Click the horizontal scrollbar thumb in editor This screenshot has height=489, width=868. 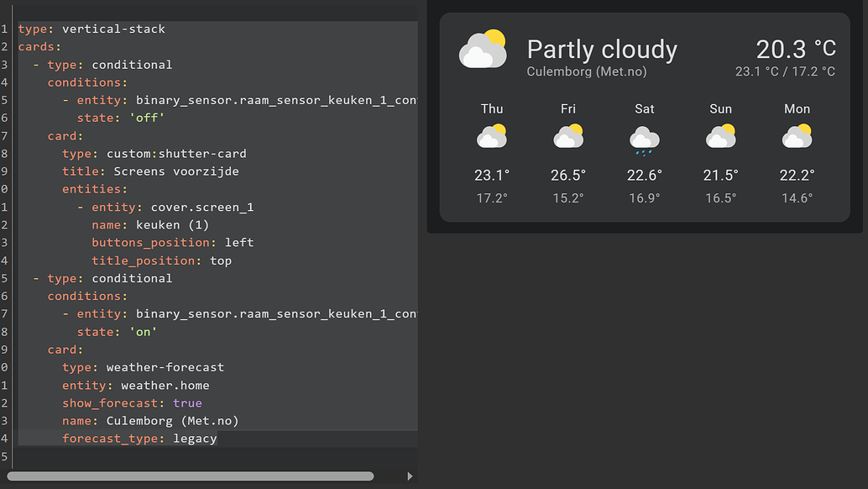pyautogui.click(x=191, y=476)
